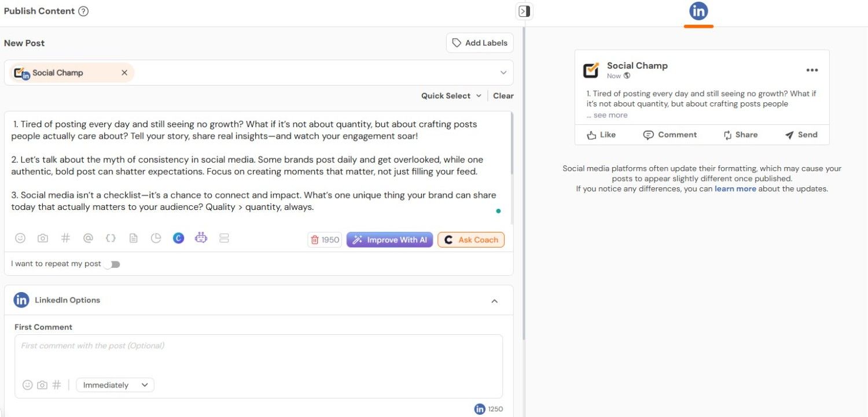Insert dynamic variable with curly braces icon

(111, 238)
